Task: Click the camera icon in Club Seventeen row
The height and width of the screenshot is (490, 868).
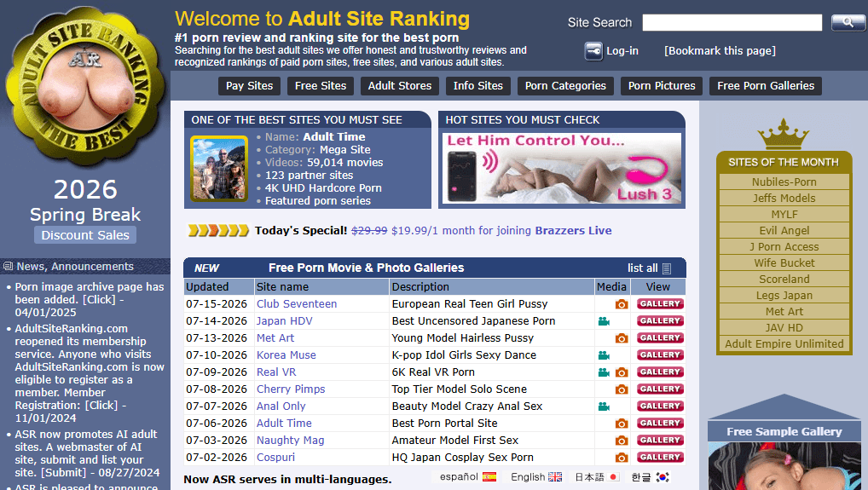Action: click(621, 304)
